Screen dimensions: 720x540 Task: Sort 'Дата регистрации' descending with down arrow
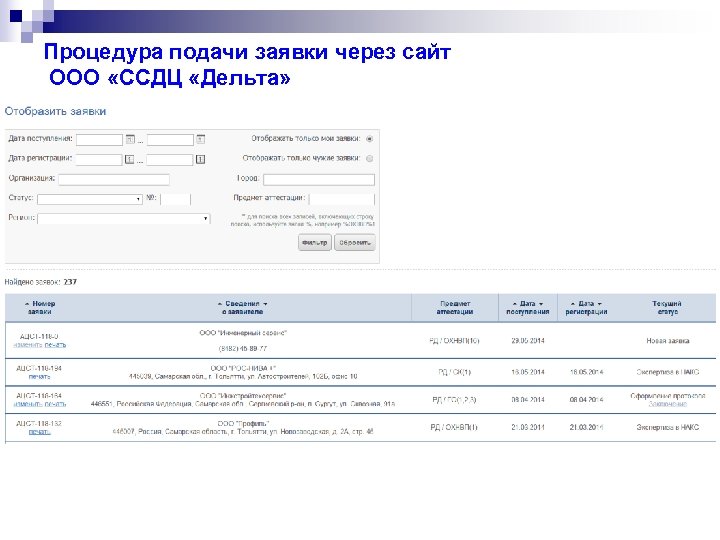click(600, 304)
